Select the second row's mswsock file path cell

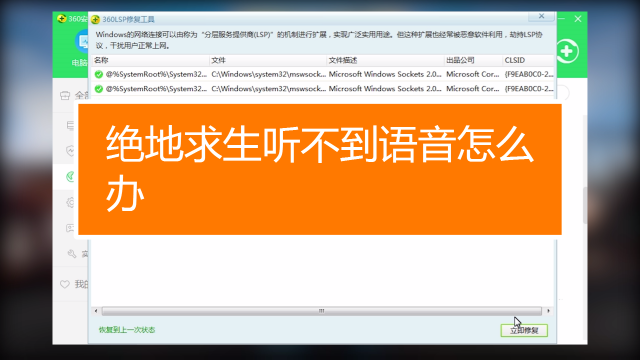click(268, 89)
